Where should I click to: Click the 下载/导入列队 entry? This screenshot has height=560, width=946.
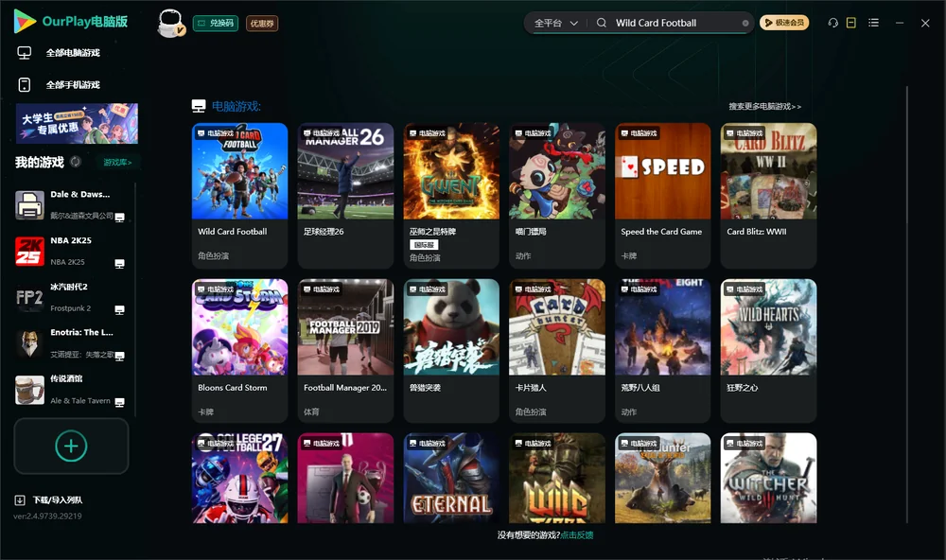(58, 499)
